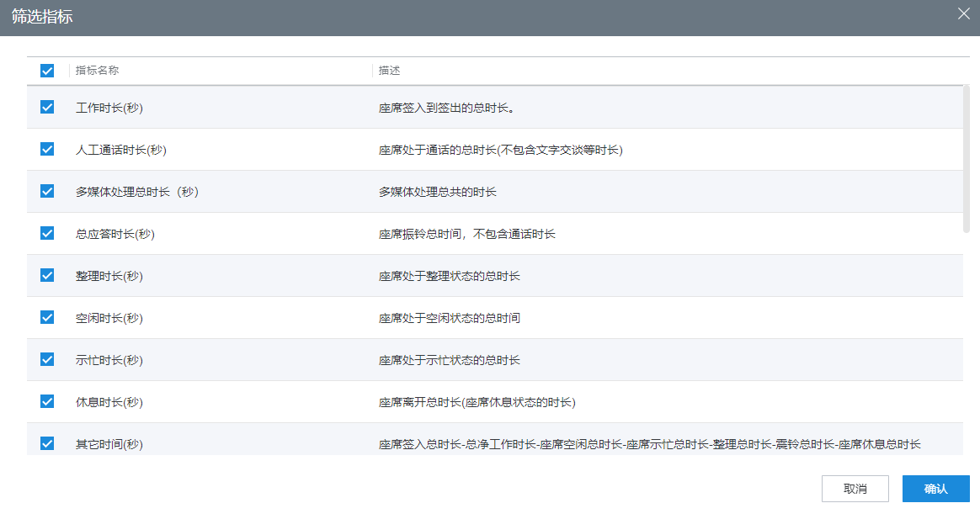Select the 多媒体处理总时长（秒）indicator name
This screenshot has width=980, height=519.
tap(137, 192)
